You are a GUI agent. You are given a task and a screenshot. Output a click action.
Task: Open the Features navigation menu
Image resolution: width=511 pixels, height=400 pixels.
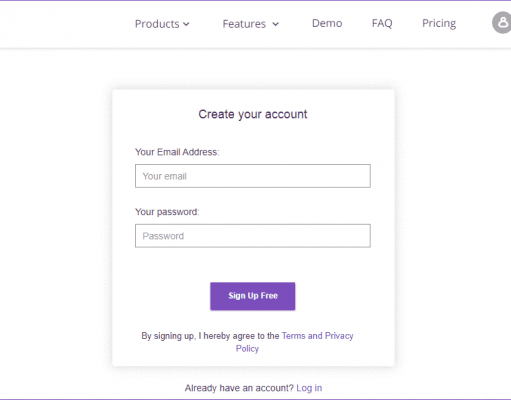coord(251,24)
